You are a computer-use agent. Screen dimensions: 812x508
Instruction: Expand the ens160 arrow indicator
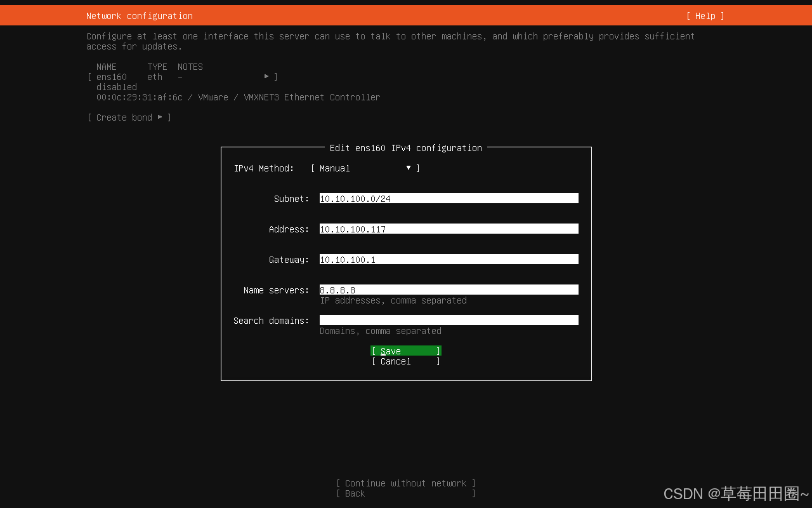pyautogui.click(x=266, y=77)
